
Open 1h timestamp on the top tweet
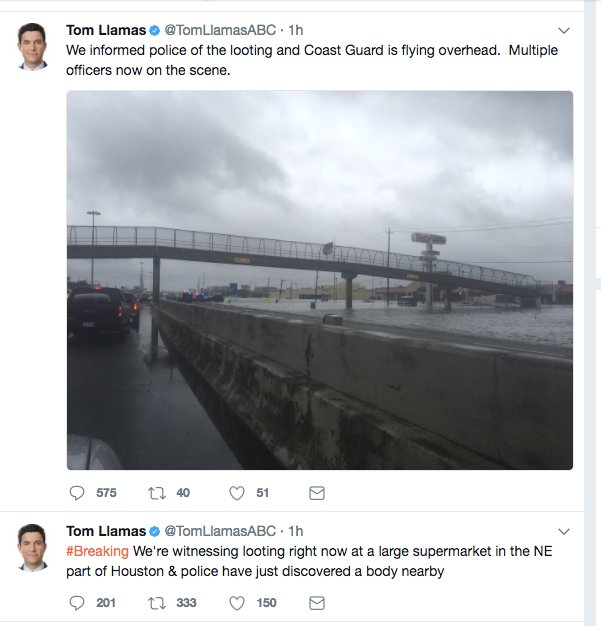(x=296, y=30)
